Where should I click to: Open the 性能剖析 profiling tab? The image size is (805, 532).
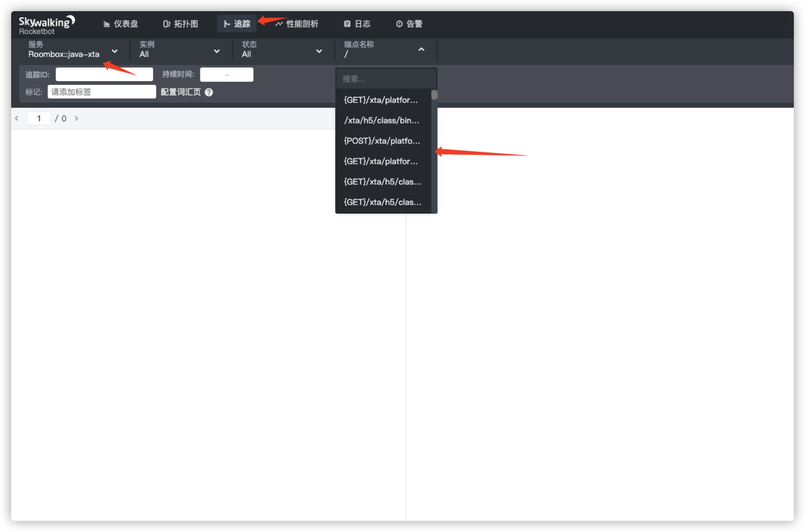tap(297, 24)
